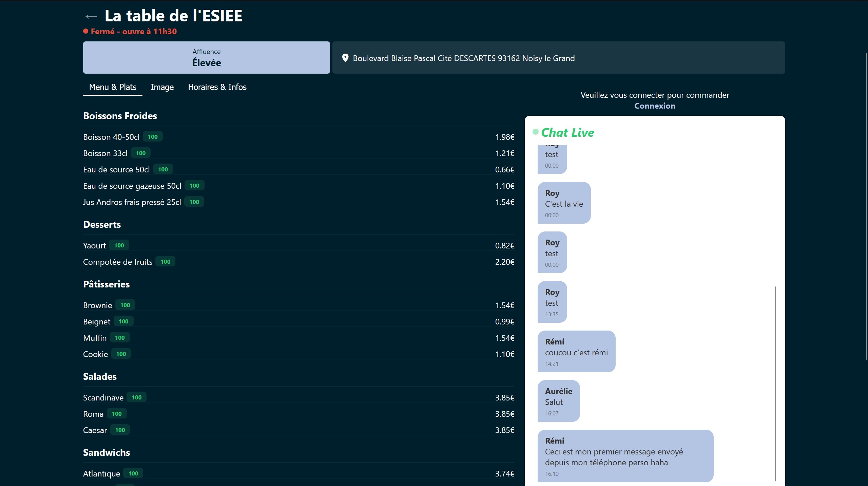
Task: Click the 100 stock badge beside Yaourt
Action: coord(119,245)
